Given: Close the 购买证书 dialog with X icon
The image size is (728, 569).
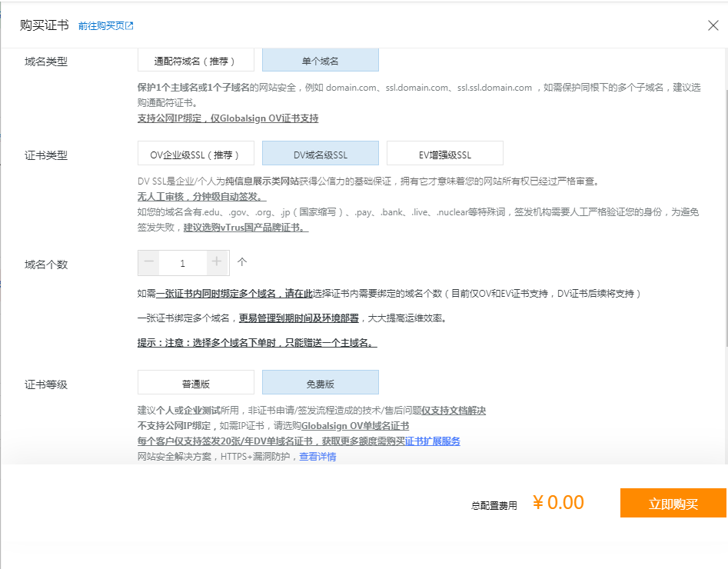Looking at the screenshot, I should tap(713, 25).
